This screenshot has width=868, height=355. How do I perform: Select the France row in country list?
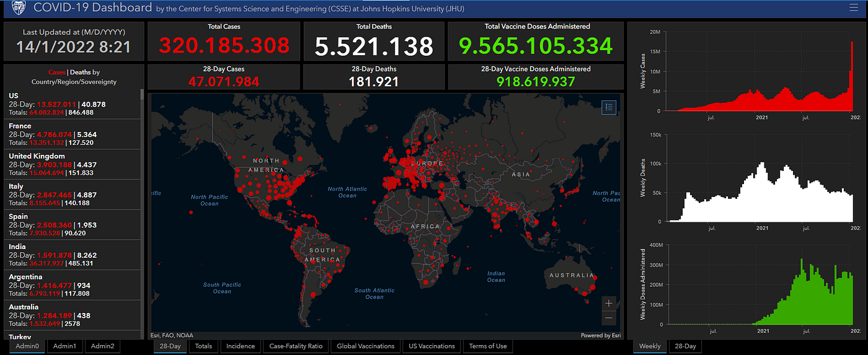click(x=73, y=134)
